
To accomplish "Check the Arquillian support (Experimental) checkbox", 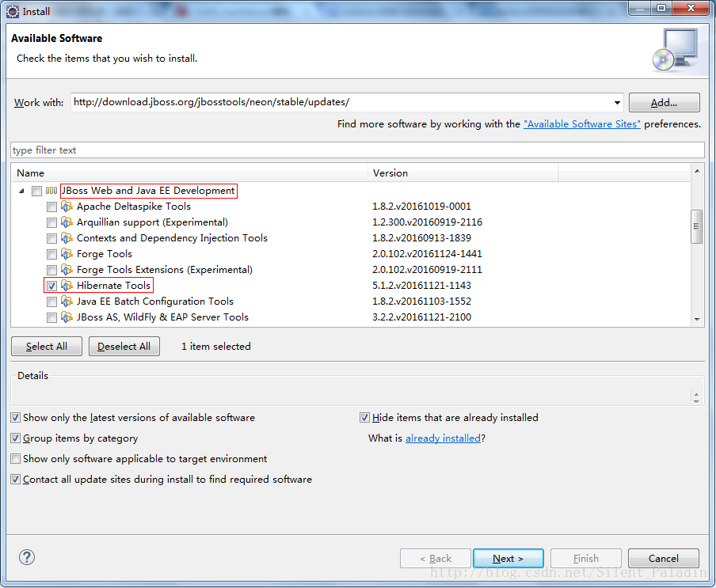I will click(x=51, y=222).
